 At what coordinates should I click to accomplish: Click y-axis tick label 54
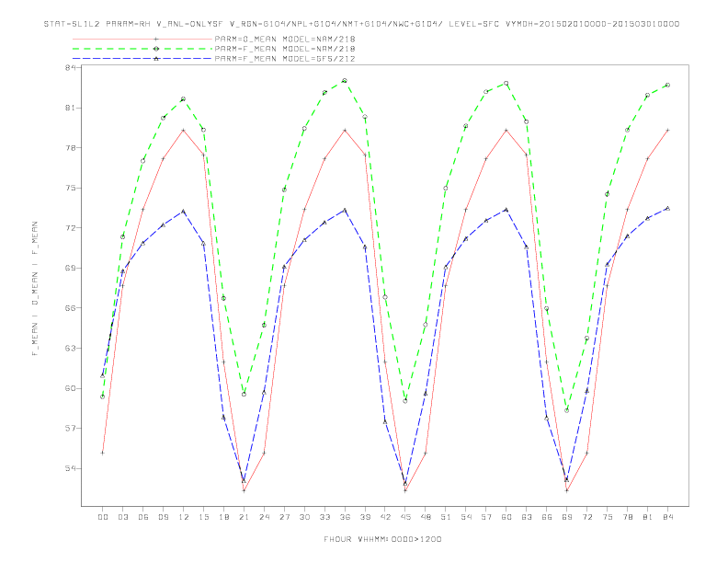pos(70,468)
